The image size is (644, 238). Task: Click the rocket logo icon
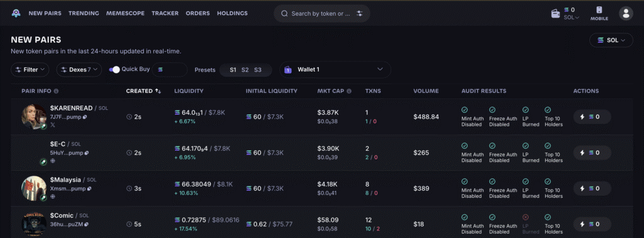click(x=16, y=13)
